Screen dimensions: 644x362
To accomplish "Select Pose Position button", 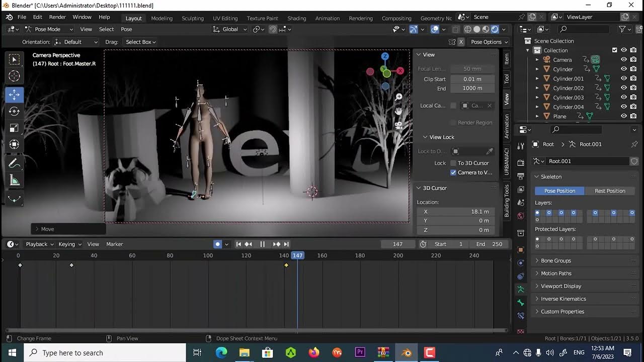I will (x=559, y=191).
